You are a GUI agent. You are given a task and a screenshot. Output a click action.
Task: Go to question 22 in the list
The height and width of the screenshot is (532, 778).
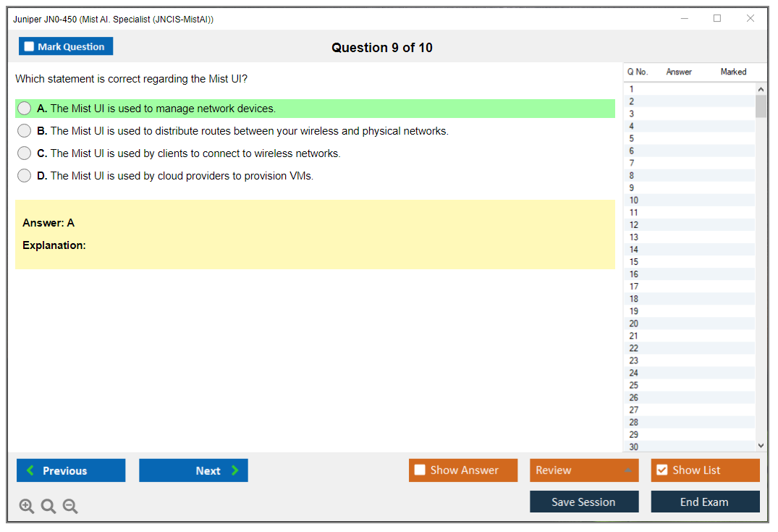tap(634, 348)
